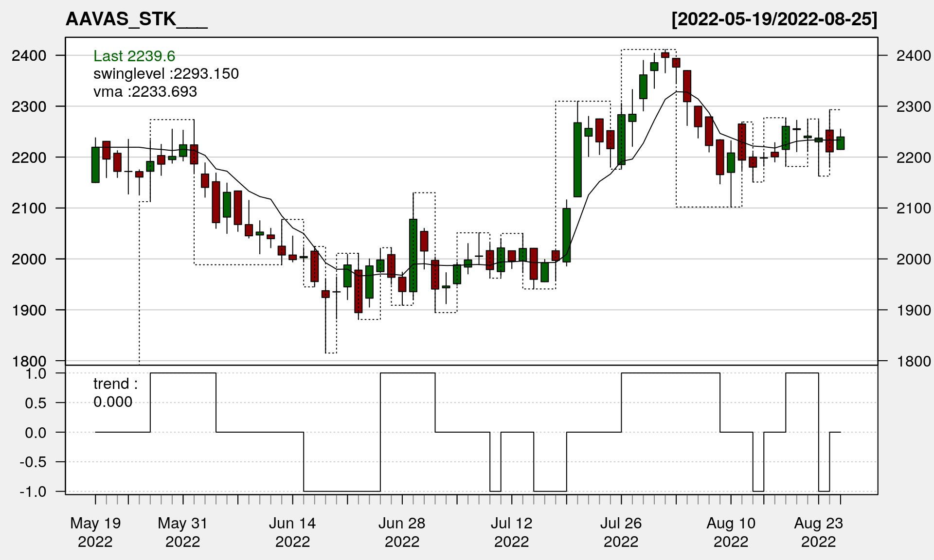Select the May 19 2022 axis label
The height and width of the screenshot is (560, 934).
(x=95, y=532)
